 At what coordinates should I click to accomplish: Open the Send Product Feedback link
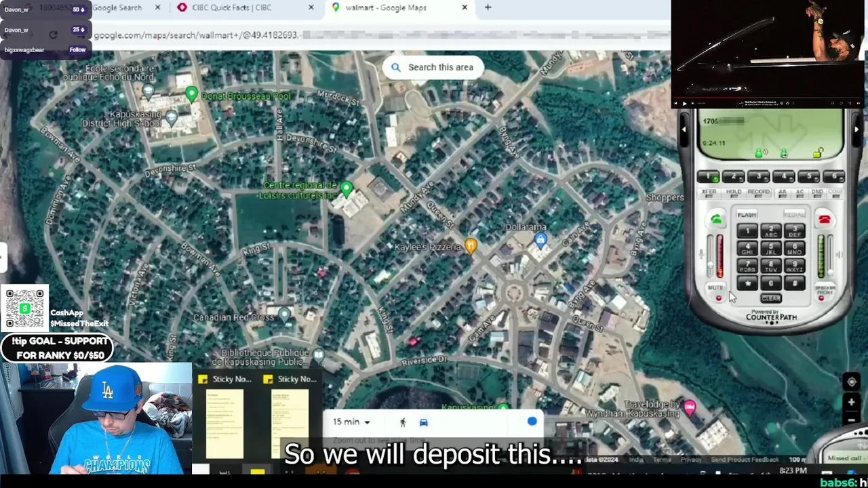point(745,460)
